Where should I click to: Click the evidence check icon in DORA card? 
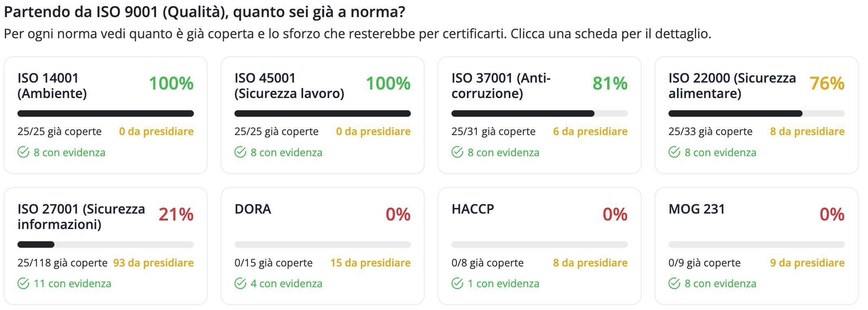[241, 283]
